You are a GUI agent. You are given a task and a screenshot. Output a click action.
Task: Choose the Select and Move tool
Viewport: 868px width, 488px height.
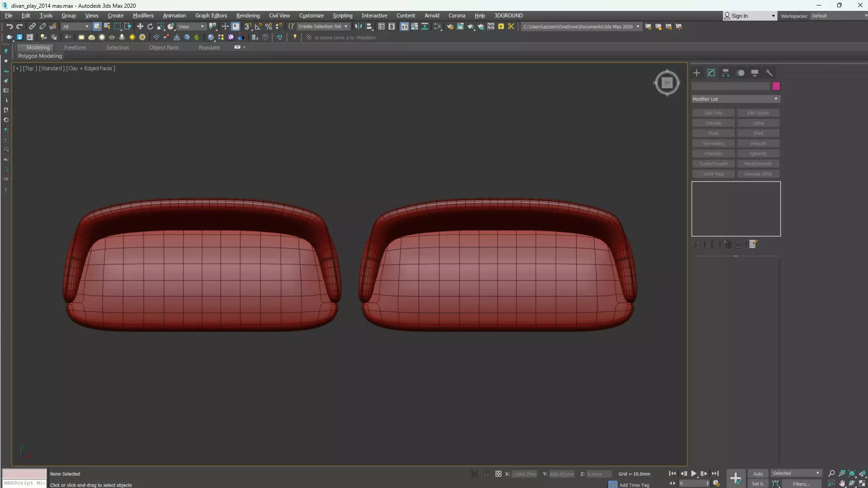[x=140, y=26]
